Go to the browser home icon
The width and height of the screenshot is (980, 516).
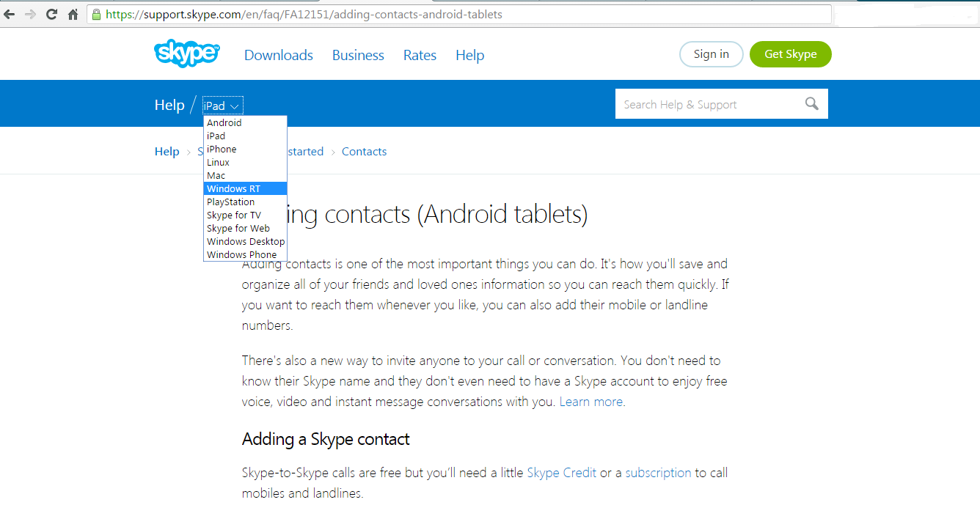pos(73,14)
